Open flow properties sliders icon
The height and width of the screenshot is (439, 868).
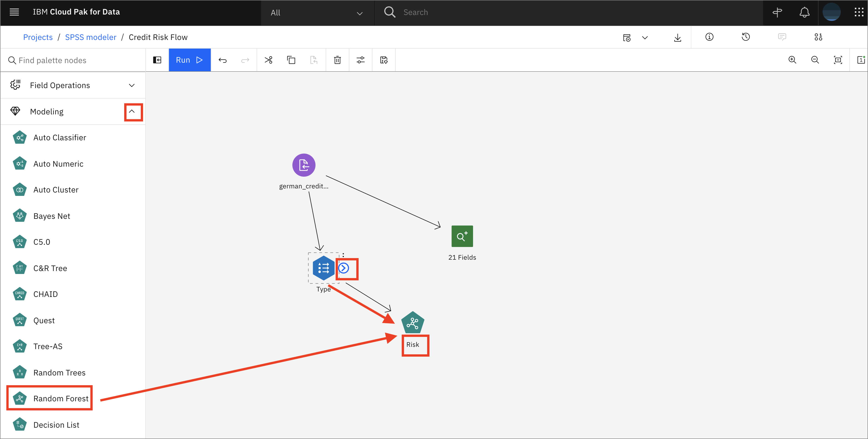360,60
